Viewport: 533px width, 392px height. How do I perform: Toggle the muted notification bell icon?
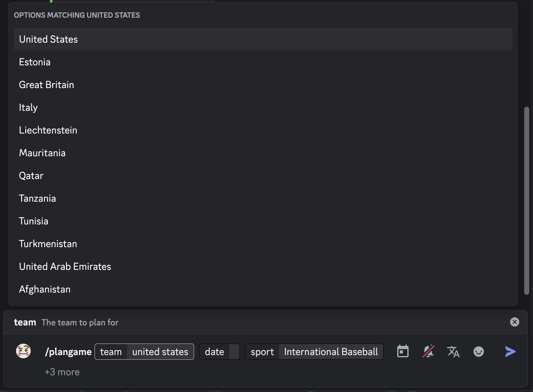pos(428,352)
